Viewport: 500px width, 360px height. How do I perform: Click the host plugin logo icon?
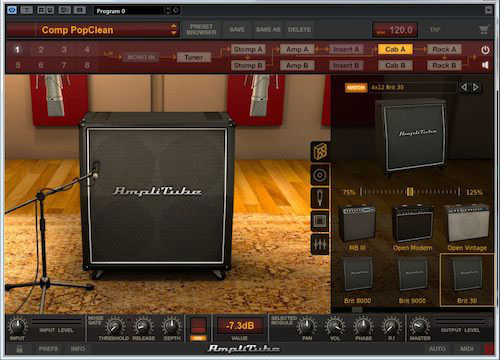[x=12, y=10]
